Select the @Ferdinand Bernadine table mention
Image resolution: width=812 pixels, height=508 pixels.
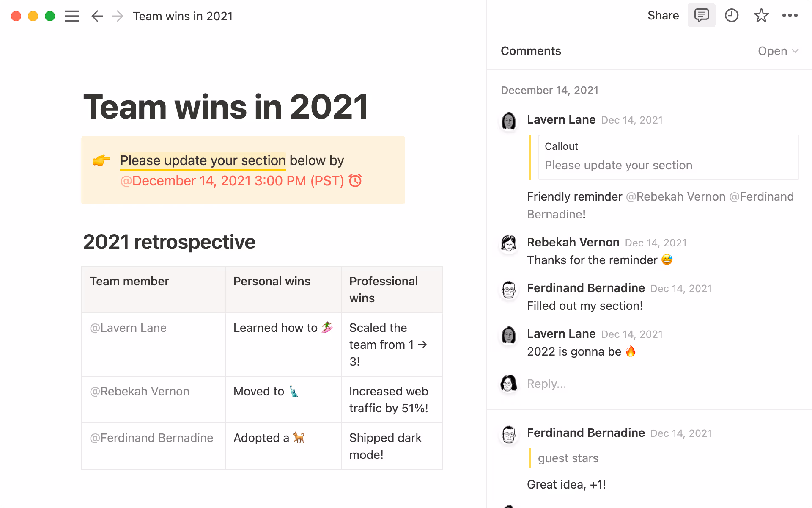pyautogui.click(x=151, y=438)
